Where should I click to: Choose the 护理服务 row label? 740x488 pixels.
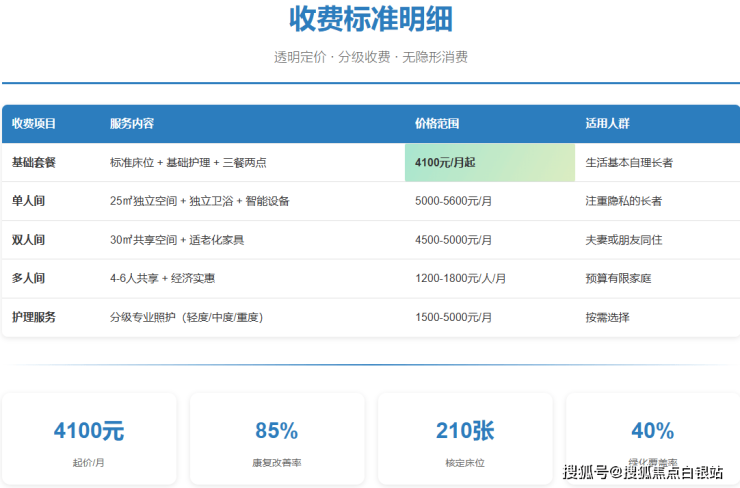33,317
